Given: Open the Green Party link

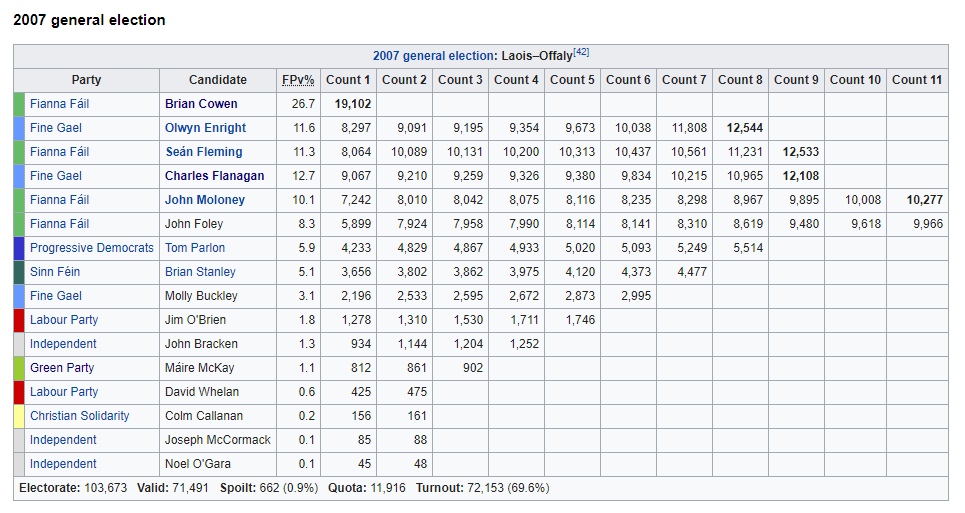Looking at the screenshot, I should click(62, 368).
